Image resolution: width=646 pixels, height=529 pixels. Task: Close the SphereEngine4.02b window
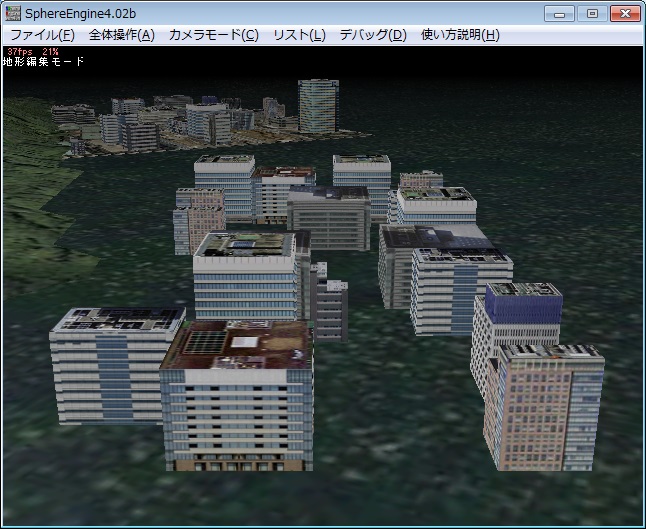(x=625, y=14)
